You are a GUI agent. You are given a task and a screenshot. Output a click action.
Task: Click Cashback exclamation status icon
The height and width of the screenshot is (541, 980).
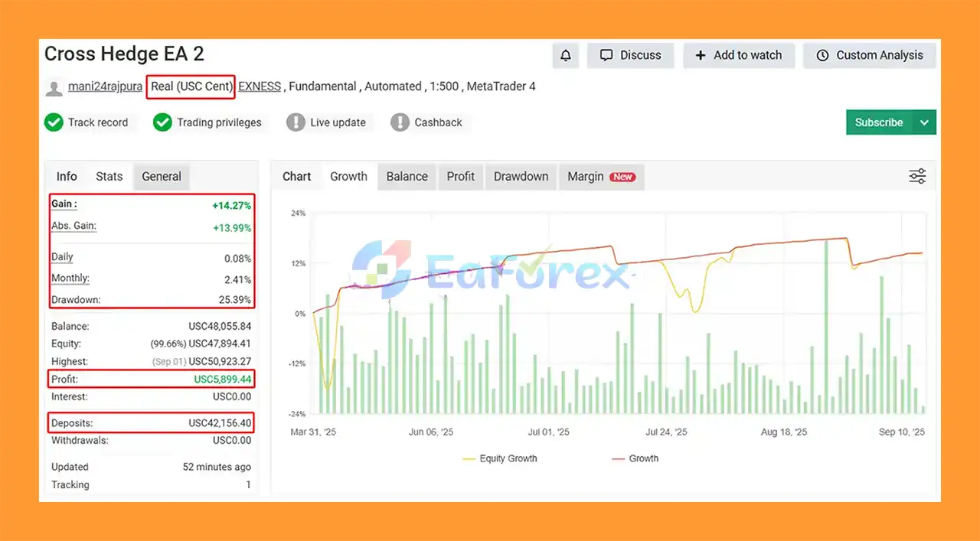tap(400, 122)
